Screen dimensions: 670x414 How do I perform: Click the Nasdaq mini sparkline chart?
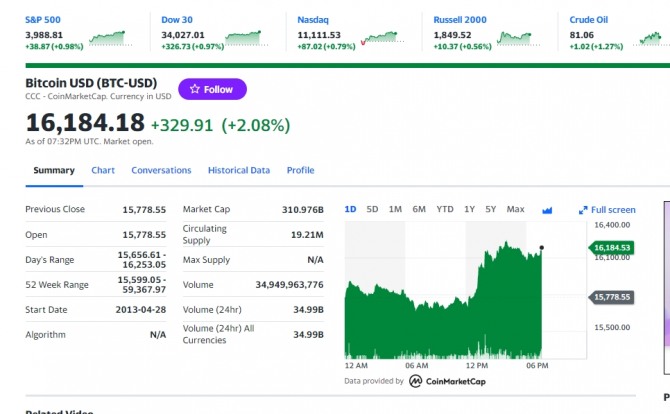point(382,38)
